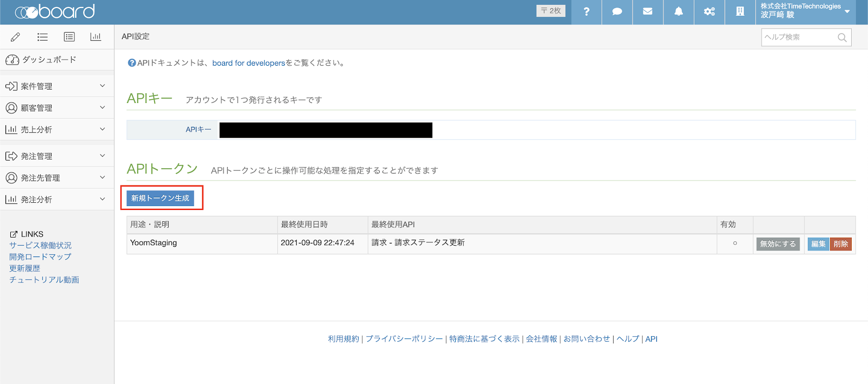The height and width of the screenshot is (384, 868).
Task: Open settings via the gears icon
Action: click(709, 12)
